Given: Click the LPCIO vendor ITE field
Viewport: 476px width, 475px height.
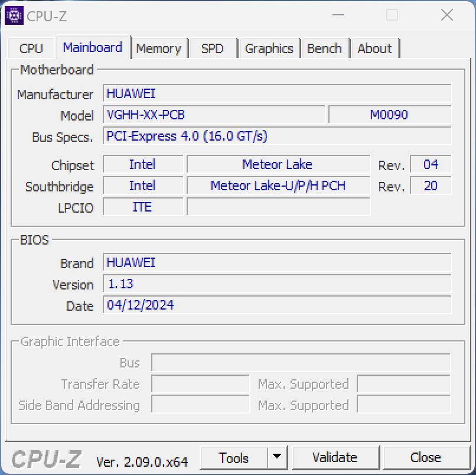Looking at the screenshot, I should pyautogui.click(x=143, y=207).
